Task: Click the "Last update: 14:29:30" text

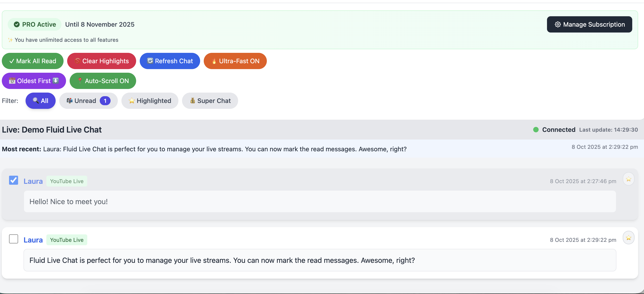Action: [608, 130]
